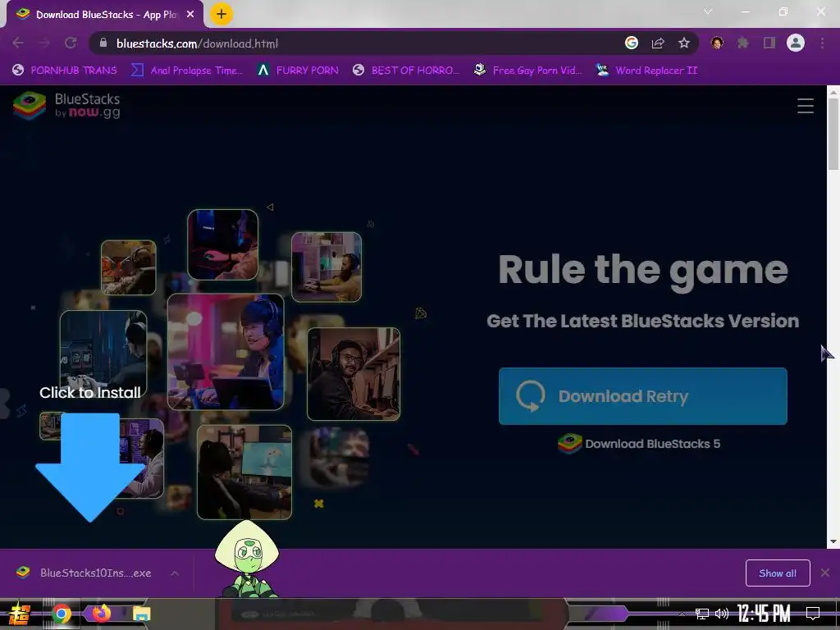Open the Word Replacer II bookmark
Screen dimensions: 840x630
click(647, 71)
